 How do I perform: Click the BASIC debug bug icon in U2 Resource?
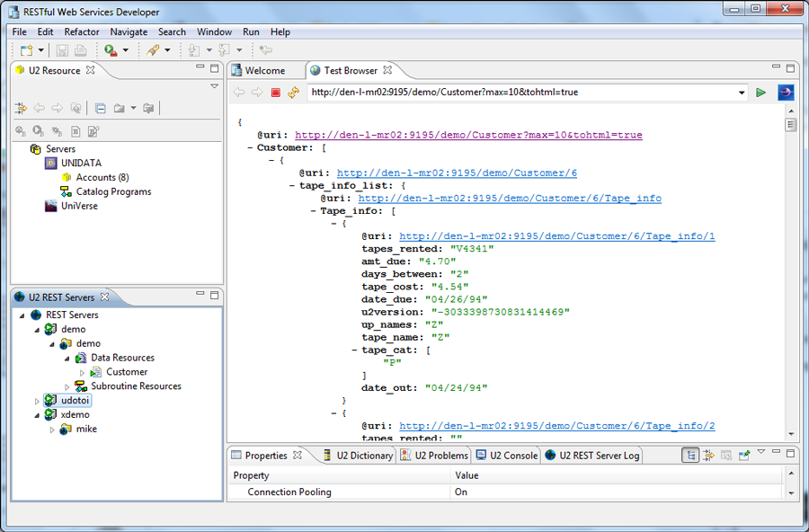coord(57,131)
